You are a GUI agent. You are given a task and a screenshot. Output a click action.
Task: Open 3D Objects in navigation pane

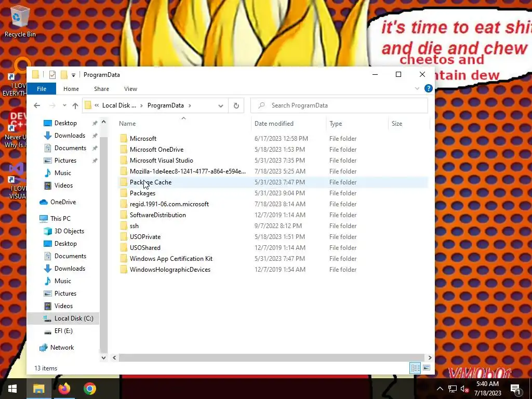click(x=69, y=231)
